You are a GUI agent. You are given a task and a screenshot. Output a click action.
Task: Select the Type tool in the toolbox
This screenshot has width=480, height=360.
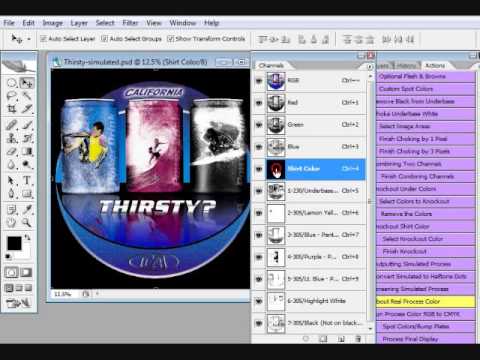click(x=27, y=180)
